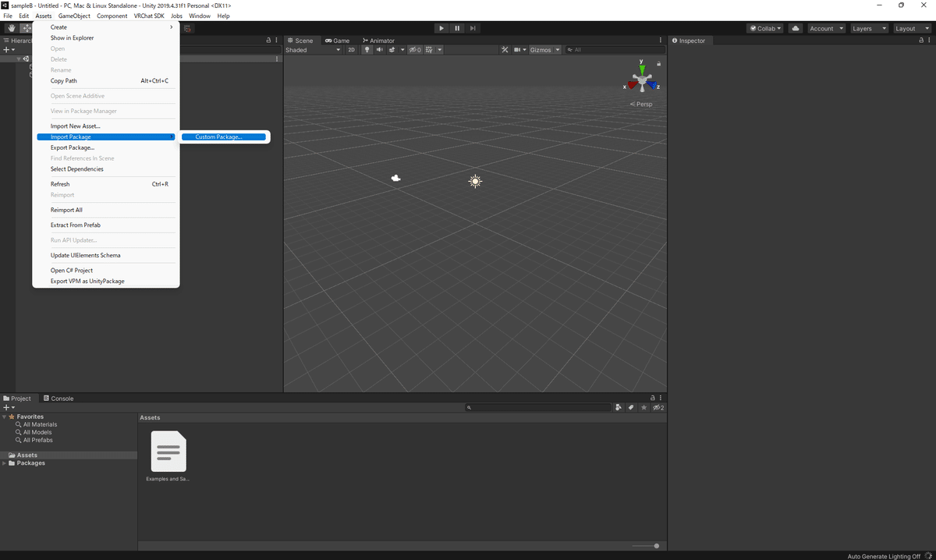Choose Import Package menu entry

coord(106,137)
